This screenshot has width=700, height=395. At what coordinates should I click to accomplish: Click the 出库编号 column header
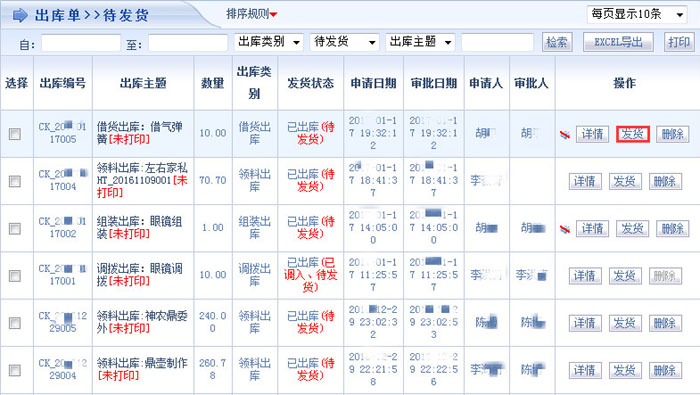[62, 83]
